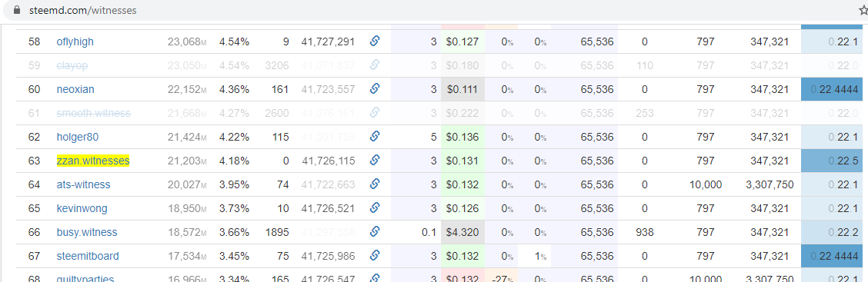Open the oflyhigh witness profile
The width and height of the screenshot is (868, 282).
[x=75, y=42]
